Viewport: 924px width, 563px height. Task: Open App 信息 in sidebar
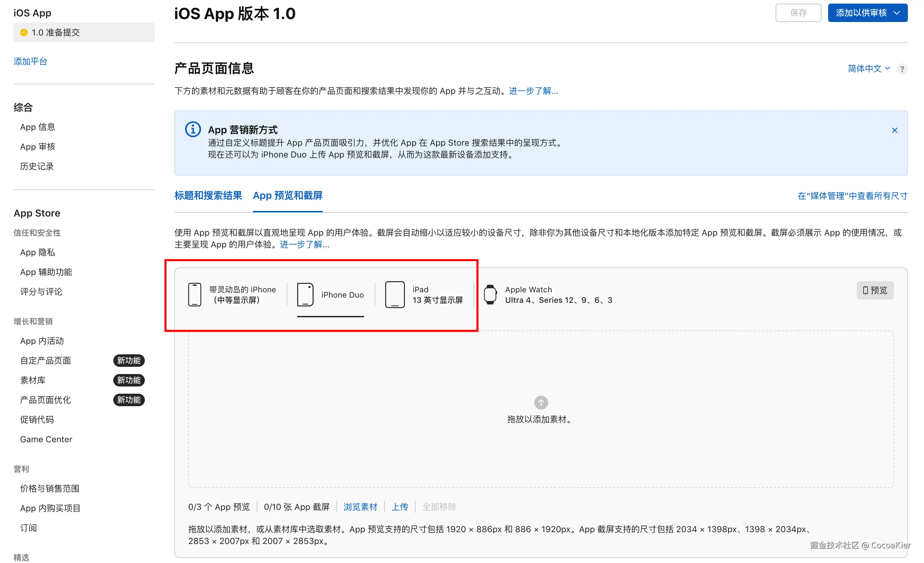(37, 127)
